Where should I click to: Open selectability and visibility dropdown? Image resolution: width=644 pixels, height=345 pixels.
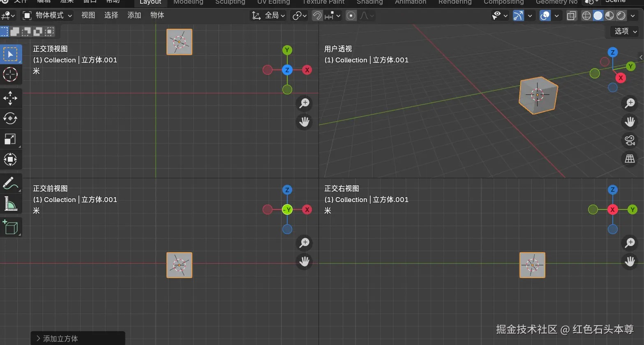tap(500, 16)
